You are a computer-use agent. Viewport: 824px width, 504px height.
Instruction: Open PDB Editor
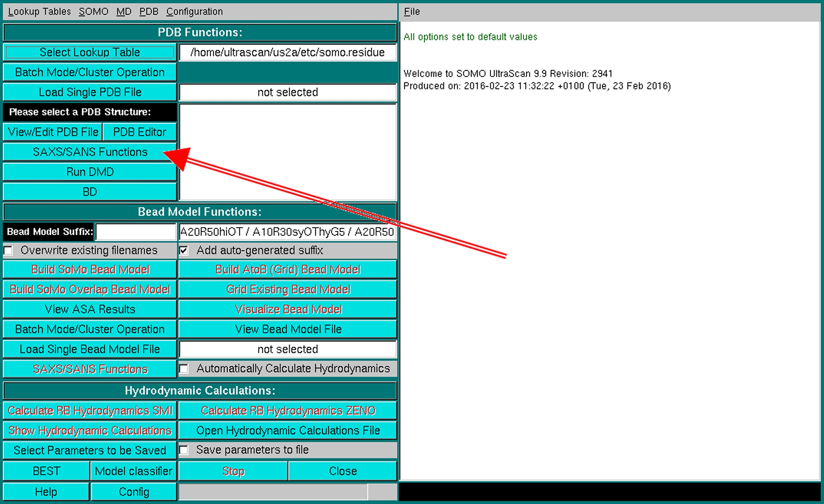(140, 132)
